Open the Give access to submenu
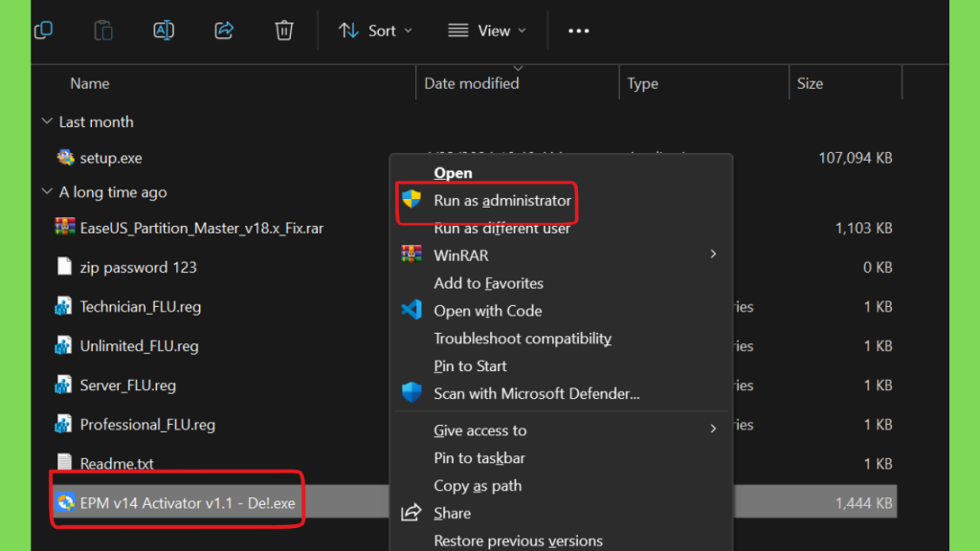This screenshot has width=980, height=551. click(480, 430)
